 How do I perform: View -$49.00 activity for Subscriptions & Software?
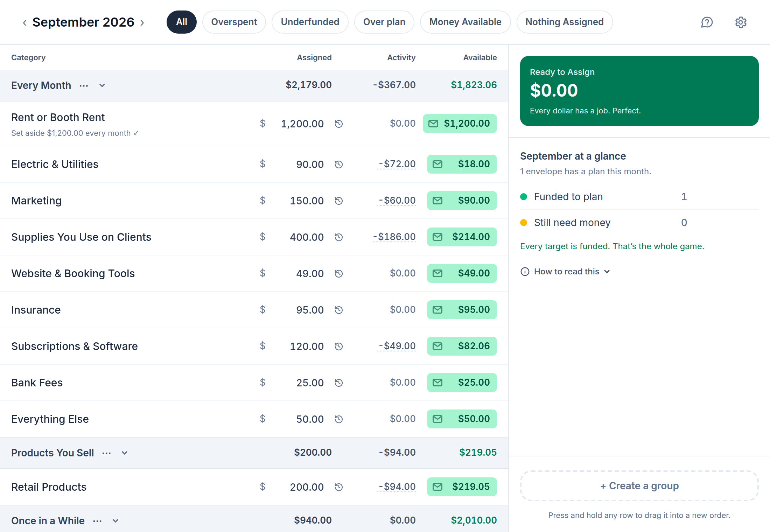pyautogui.click(x=397, y=346)
